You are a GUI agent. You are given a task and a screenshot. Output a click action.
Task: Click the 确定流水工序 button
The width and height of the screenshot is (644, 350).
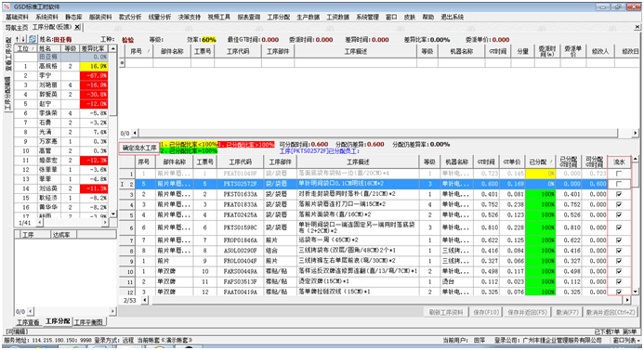point(139,148)
